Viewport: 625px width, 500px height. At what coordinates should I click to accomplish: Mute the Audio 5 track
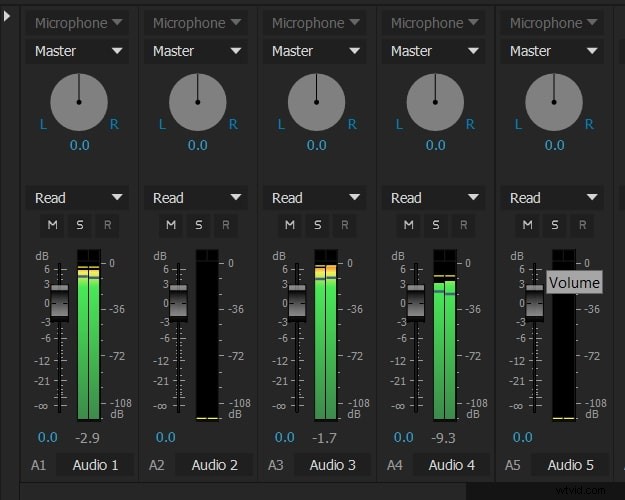(527, 225)
